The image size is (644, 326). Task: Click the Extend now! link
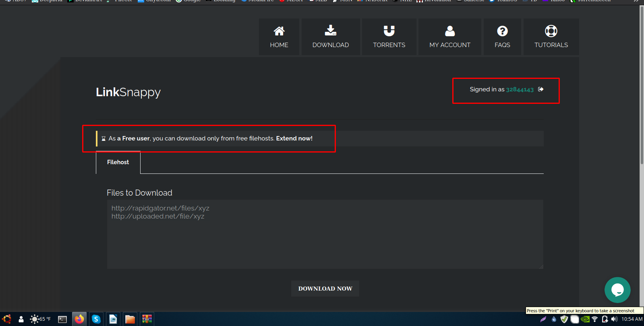[294, 138]
